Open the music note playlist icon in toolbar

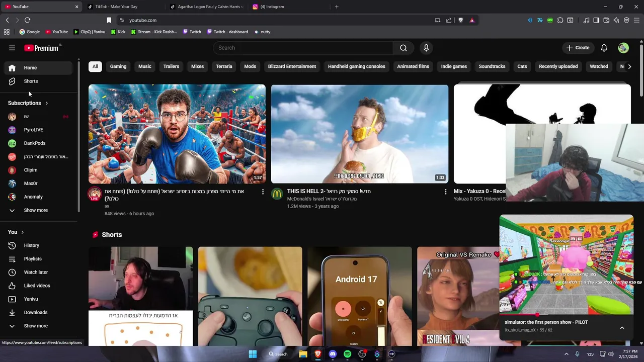click(586, 20)
